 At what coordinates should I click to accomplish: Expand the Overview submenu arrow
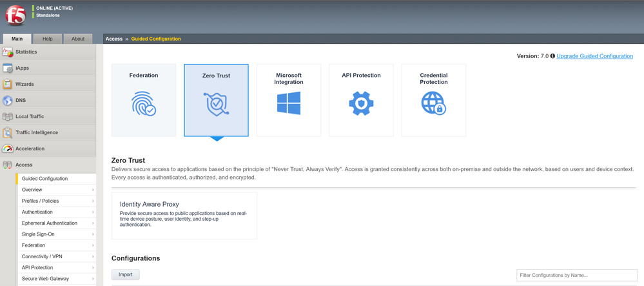(x=93, y=190)
